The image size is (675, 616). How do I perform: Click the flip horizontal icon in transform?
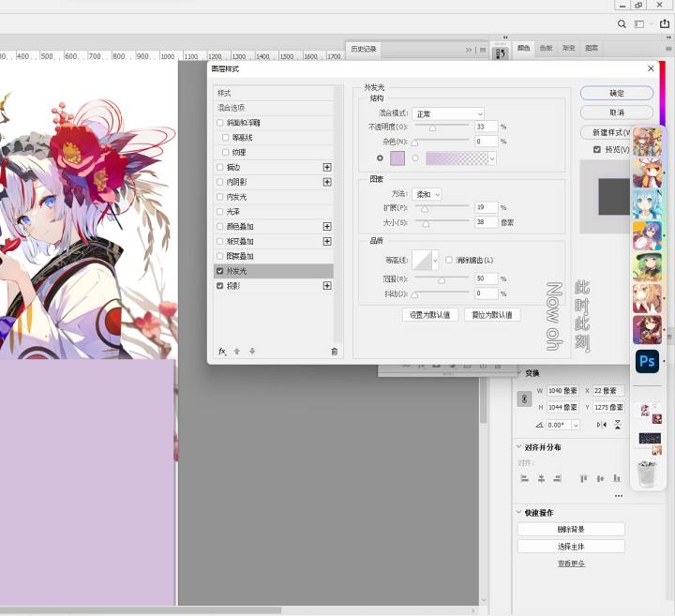[601, 425]
